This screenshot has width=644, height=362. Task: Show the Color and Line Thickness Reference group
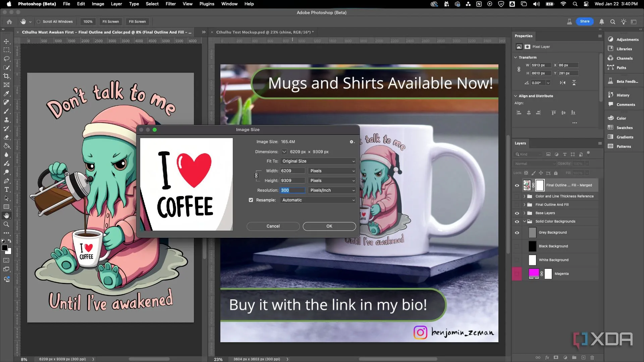pos(517,196)
